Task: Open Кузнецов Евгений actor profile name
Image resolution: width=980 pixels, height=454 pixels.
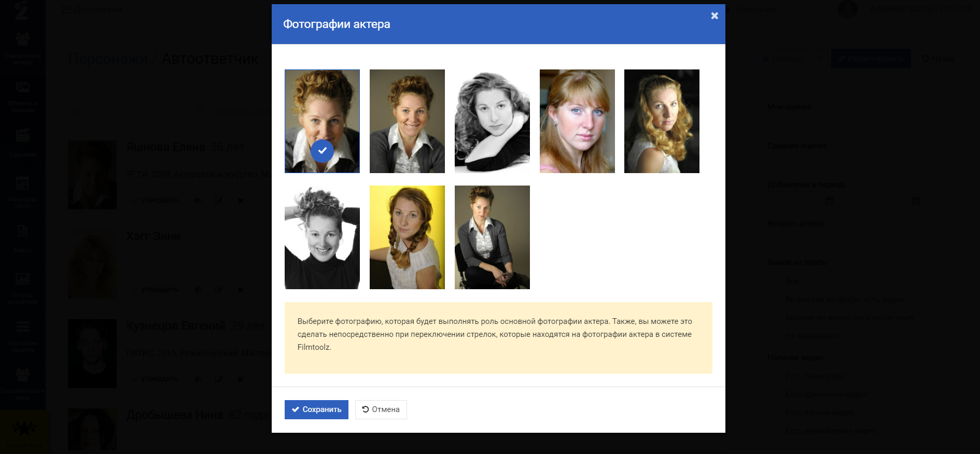Action: [176, 326]
